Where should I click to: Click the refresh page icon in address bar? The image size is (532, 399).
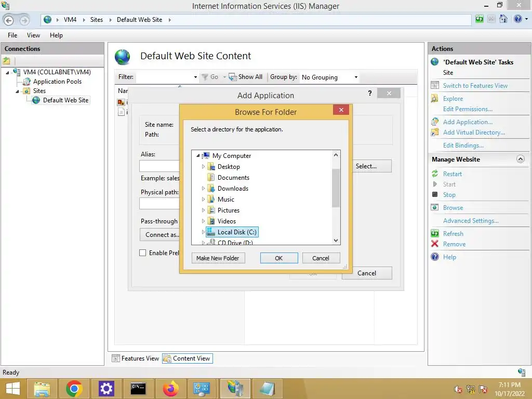479,19
